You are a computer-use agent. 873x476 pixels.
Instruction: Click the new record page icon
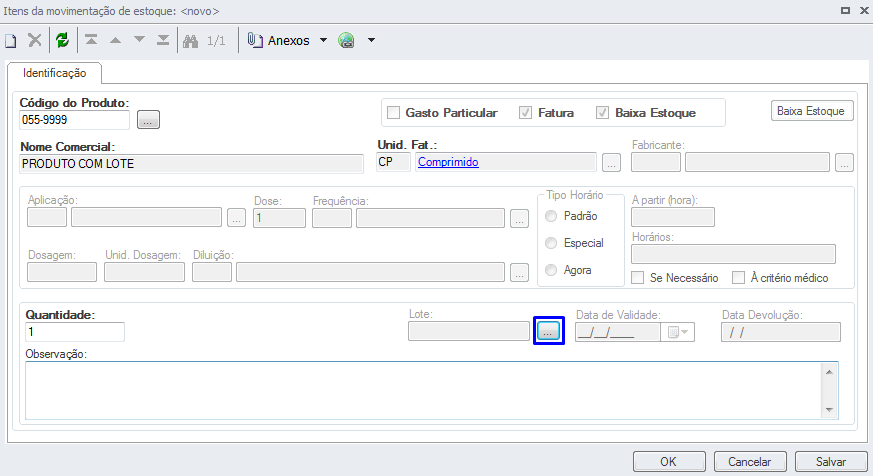tap(11, 41)
